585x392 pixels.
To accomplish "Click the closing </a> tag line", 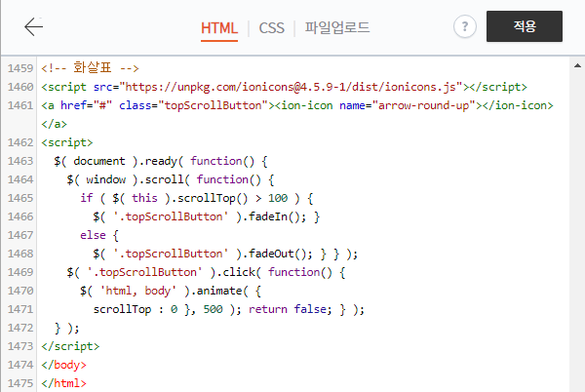I will pos(54,124).
